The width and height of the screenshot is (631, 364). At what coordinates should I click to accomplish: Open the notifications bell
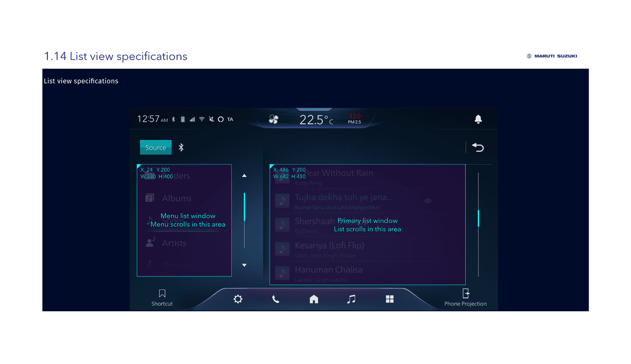point(478,119)
